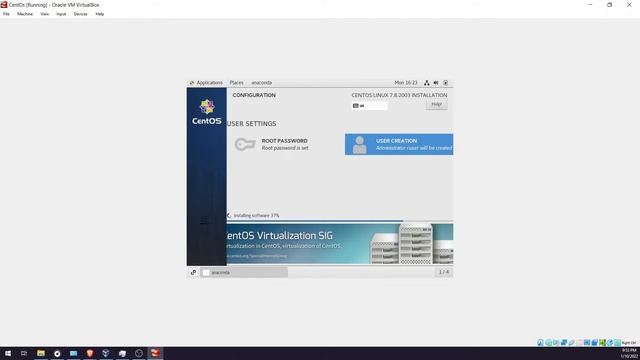Open the Devices menu in VirtualBox
Screen dimensions: 640x360
coord(80,14)
